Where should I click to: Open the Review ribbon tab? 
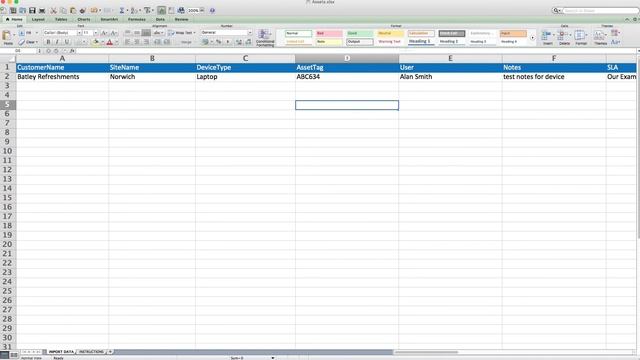181,19
